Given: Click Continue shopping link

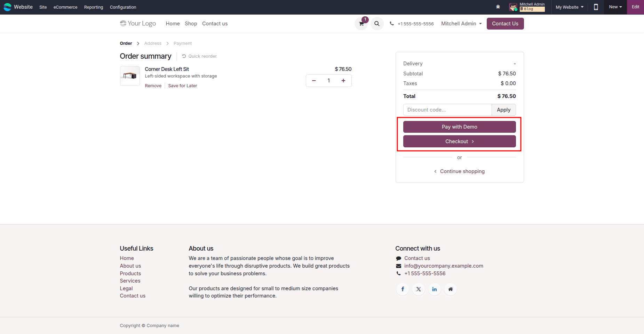Looking at the screenshot, I should [460, 171].
